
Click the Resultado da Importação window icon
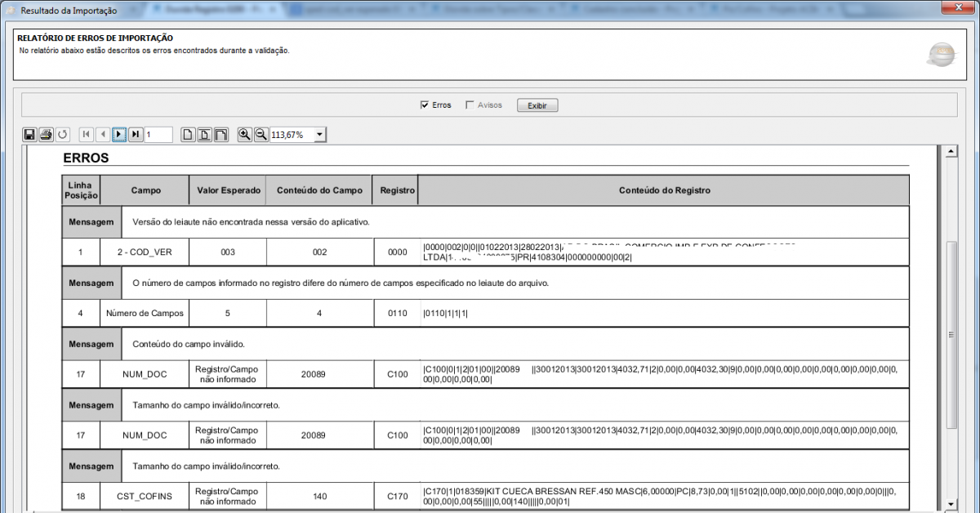(x=10, y=11)
